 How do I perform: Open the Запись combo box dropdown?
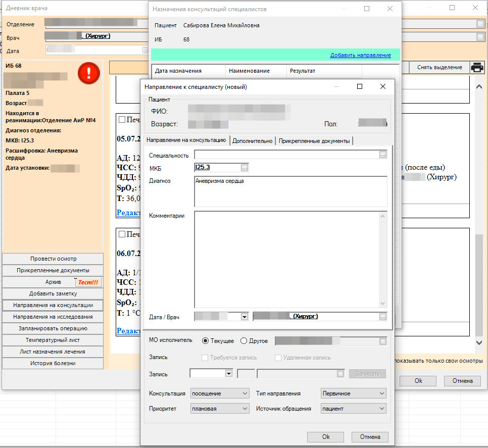(229, 373)
